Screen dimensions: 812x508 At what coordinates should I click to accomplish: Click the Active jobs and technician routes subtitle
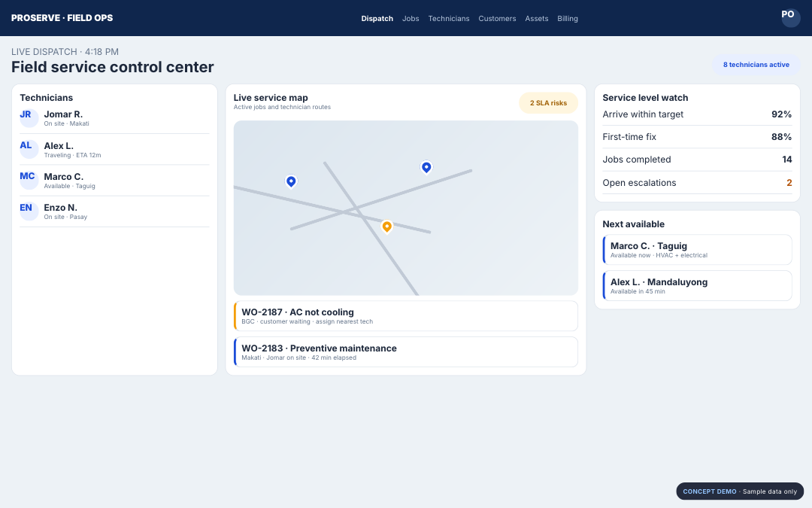[x=282, y=108]
